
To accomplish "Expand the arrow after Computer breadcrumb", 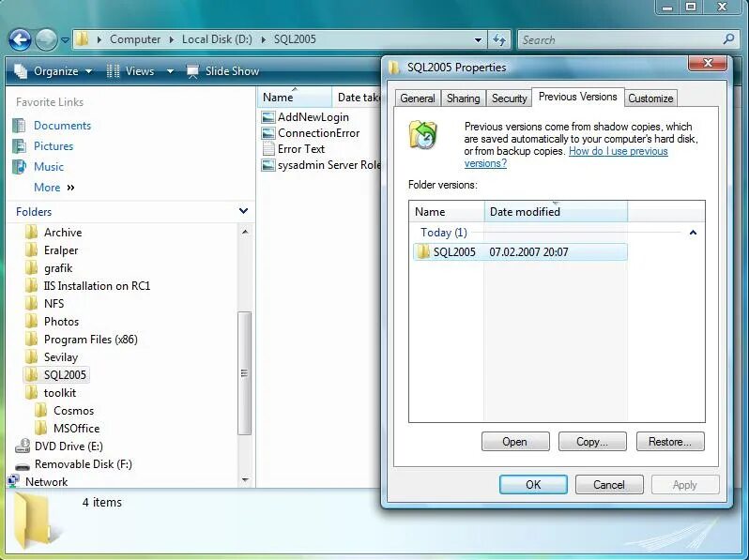I will [x=172, y=39].
